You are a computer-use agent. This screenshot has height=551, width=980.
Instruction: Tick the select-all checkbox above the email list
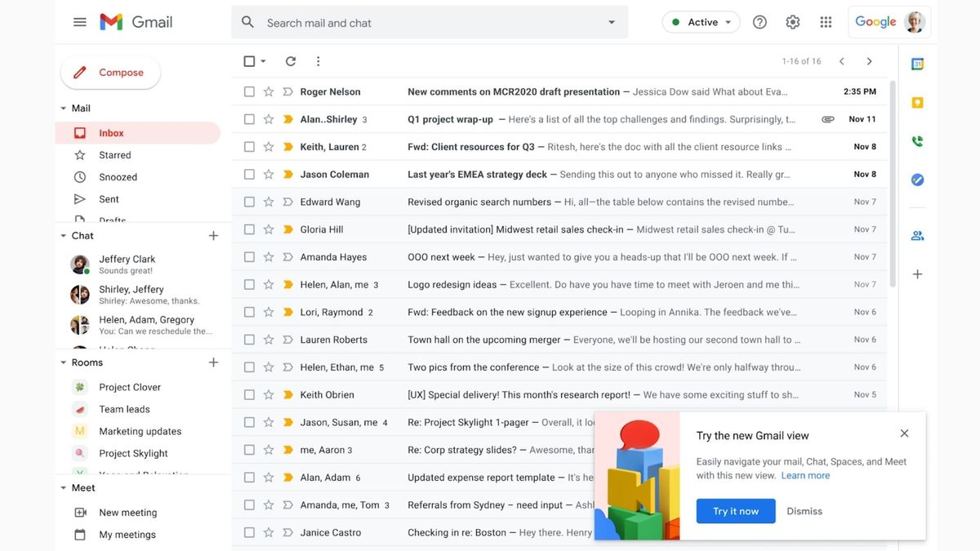[x=249, y=60]
